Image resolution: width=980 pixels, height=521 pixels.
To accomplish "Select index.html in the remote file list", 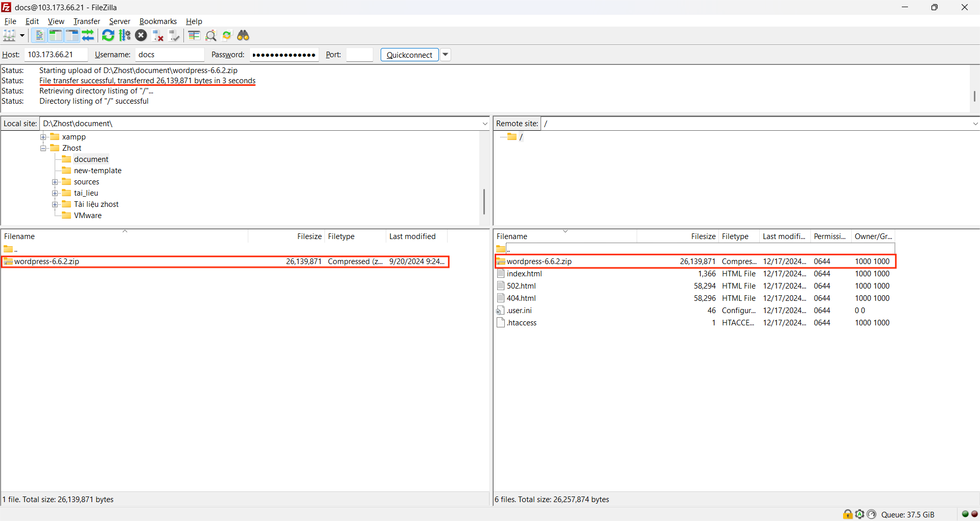I will [524, 274].
